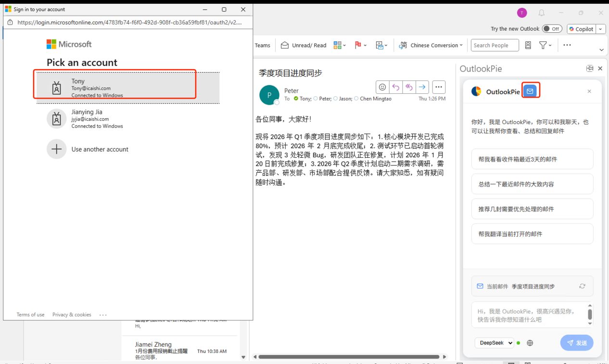Open the notification bell icon
This screenshot has width=609, height=364.
[542, 13]
